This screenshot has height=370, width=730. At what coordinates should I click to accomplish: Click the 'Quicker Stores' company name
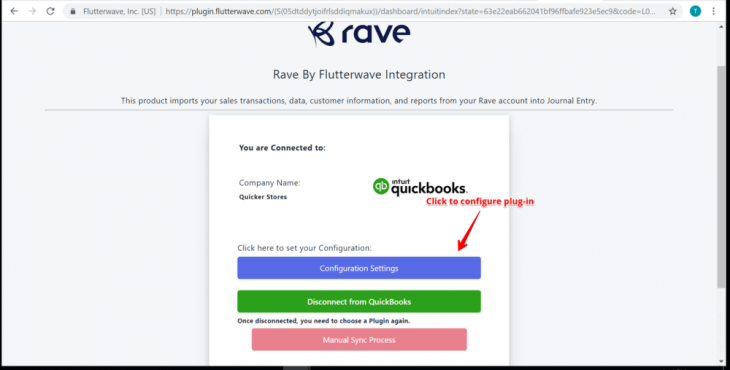pos(263,197)
